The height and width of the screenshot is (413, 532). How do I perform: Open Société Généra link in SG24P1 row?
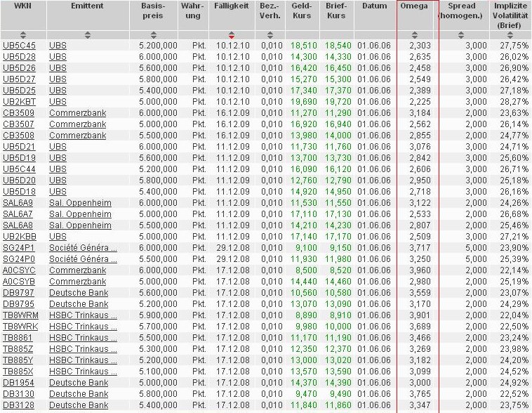pyautogui.click(x=83, y=248)
